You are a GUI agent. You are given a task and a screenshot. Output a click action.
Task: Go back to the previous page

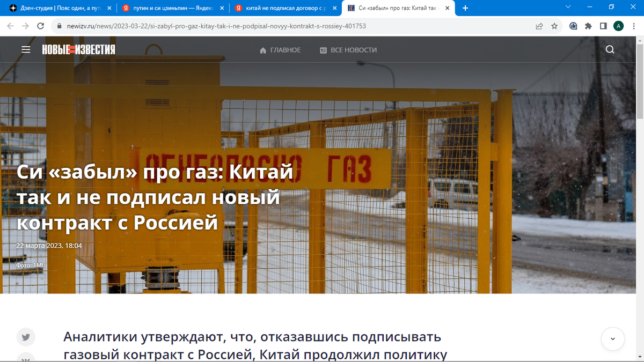coord(10,26)
